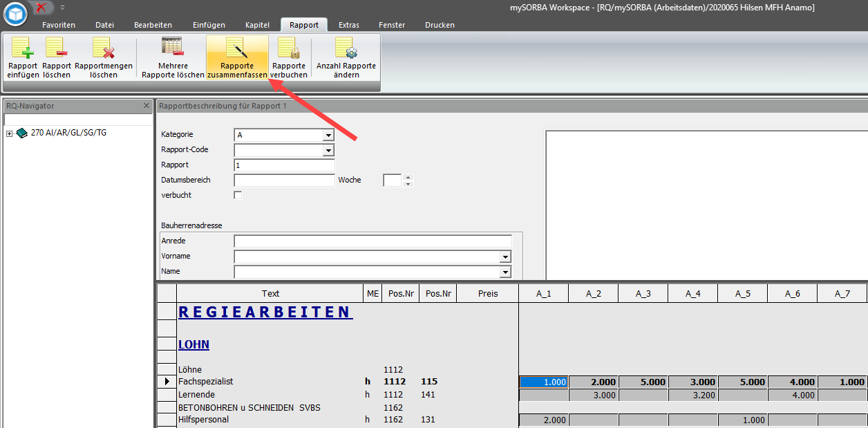Open the Name dropdown arrow
The width and height of the screenshot is (868, 428).
coord(506,272)
